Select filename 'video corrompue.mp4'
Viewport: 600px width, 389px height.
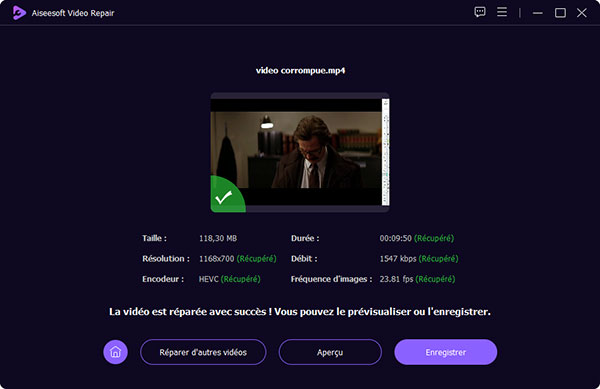pos(300,70)
